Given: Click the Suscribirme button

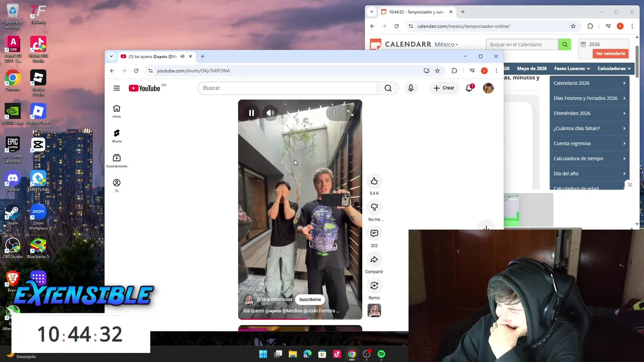Looking at the screenshot, I should point(310,300).
